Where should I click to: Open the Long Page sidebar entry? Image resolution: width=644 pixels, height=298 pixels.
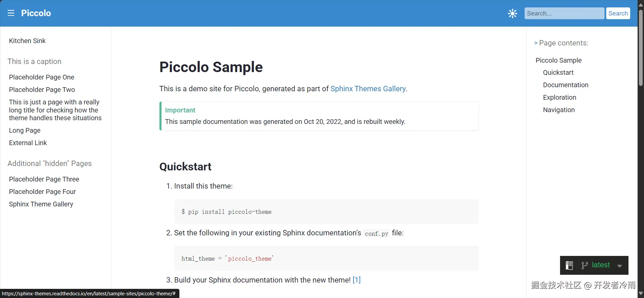(25, 130)
